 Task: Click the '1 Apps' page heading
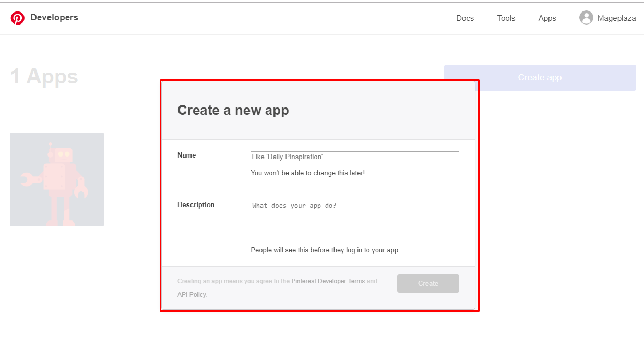44,77
